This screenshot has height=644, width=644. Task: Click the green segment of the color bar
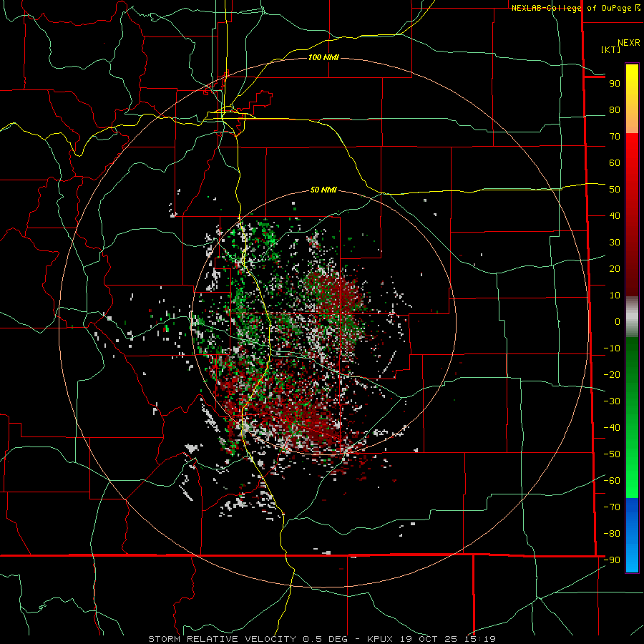click(632, 417)
